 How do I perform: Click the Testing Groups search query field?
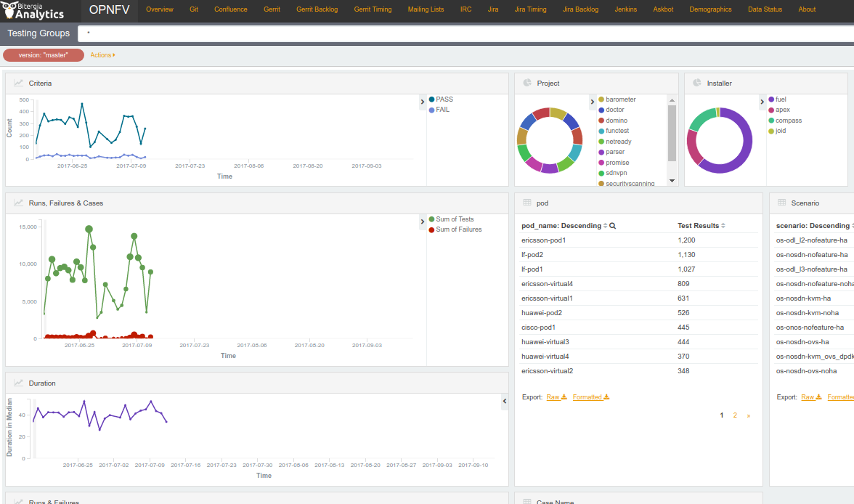click(x=465, y=33)
